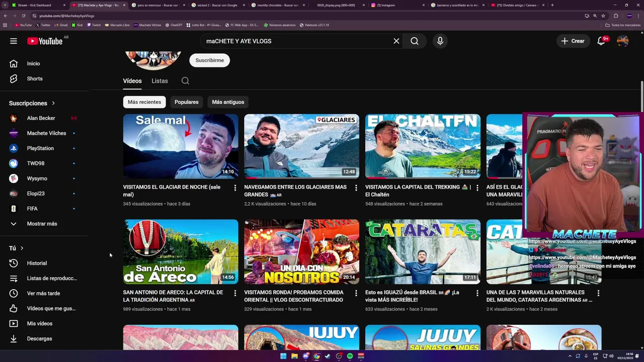Viewport: 644px width, 362px height.
Task: Select the Más antiguos filter chip
Action: click(x=228, y=102)
